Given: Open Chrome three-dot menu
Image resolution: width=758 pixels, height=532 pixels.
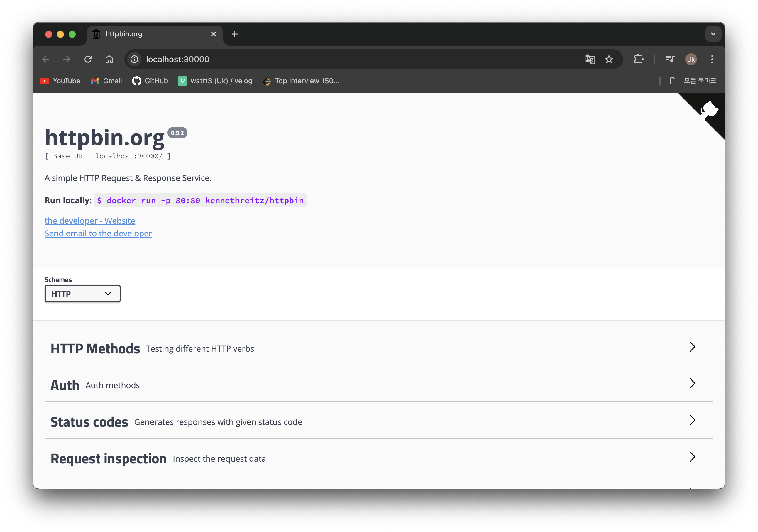Looking at the screenshot, I should [x=712, y=60].
